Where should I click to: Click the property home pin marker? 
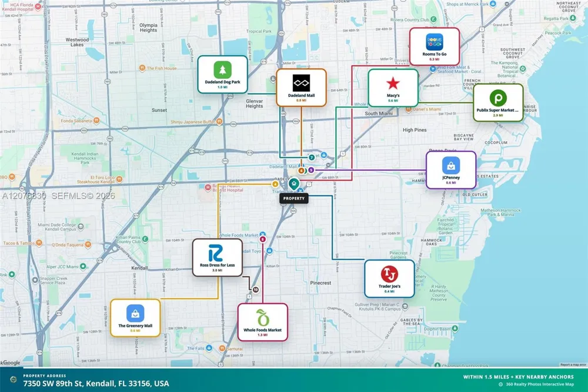[x=294, y=184]
